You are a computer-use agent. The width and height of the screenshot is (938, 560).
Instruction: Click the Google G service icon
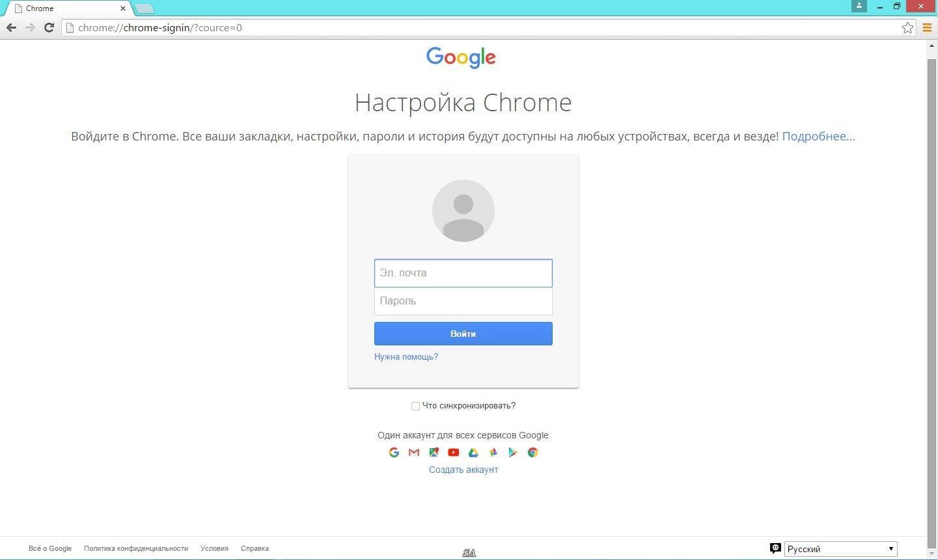(x=394, y=452)
